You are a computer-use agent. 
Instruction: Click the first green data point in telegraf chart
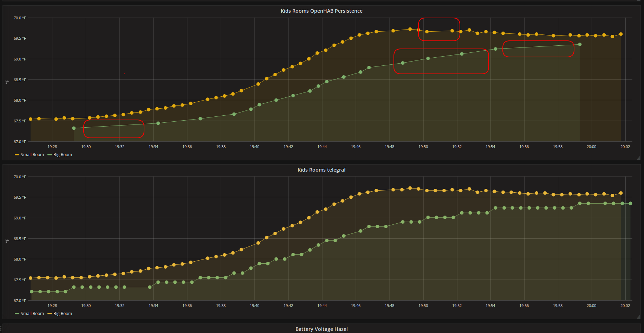click(32, 292)
